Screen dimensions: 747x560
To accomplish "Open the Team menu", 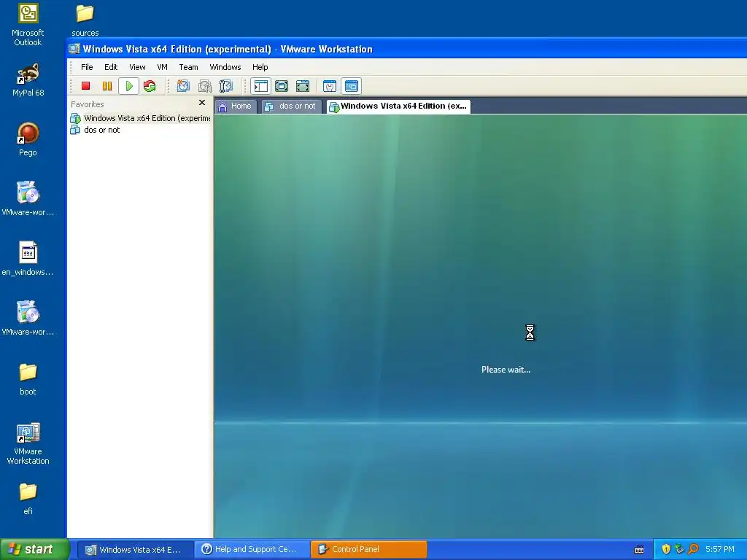I will (x=188, y=67).
